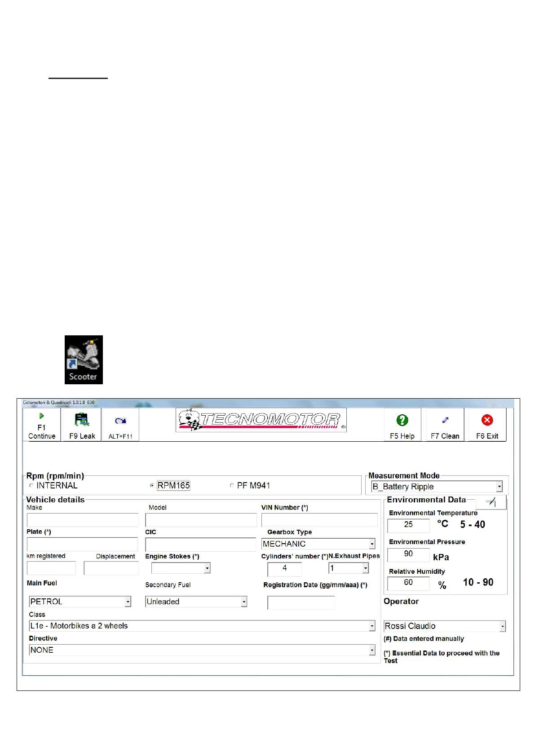Click the Registration Date input field

pos(301,602)
